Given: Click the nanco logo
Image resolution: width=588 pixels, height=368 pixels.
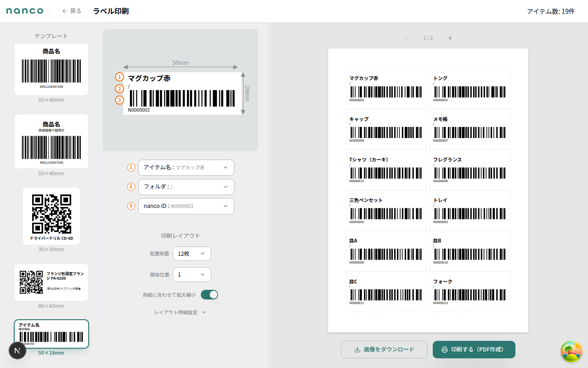Looking at the screenshot, I should (25, 11).
